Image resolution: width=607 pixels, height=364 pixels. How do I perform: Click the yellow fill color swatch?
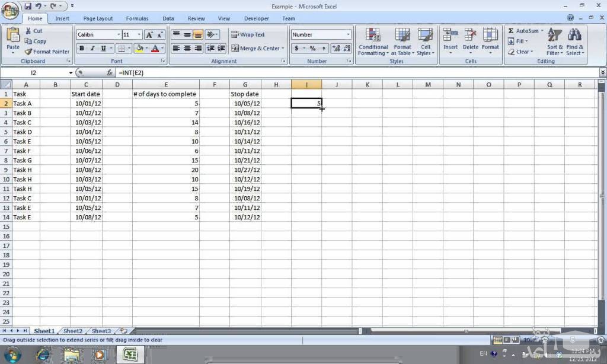tap(139, 49)
